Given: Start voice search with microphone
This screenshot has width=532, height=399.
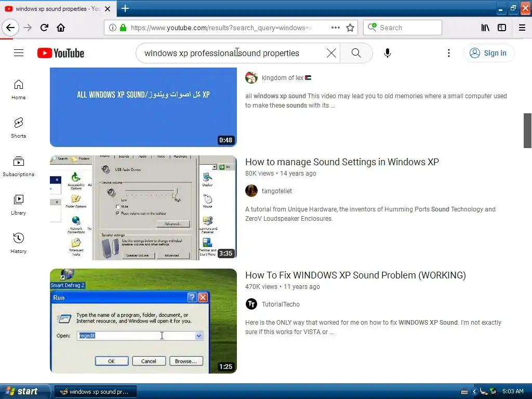Looking at the screenshot, I should 388,53.
